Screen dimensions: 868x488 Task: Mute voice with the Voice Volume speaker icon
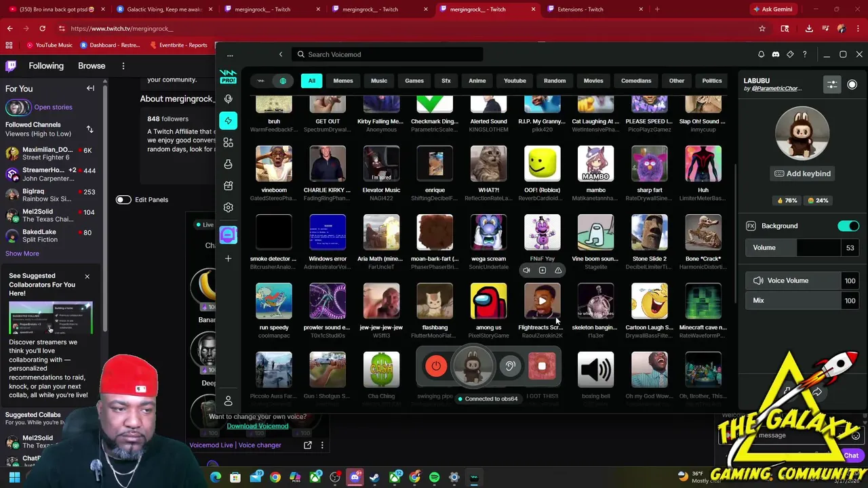[758, 281]
